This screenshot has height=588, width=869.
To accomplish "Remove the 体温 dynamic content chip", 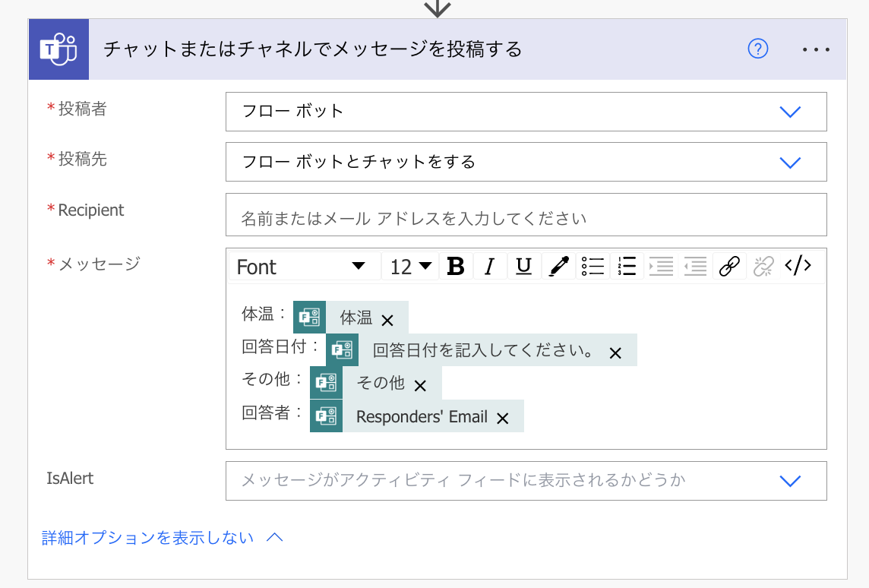I will pos(388,321).
